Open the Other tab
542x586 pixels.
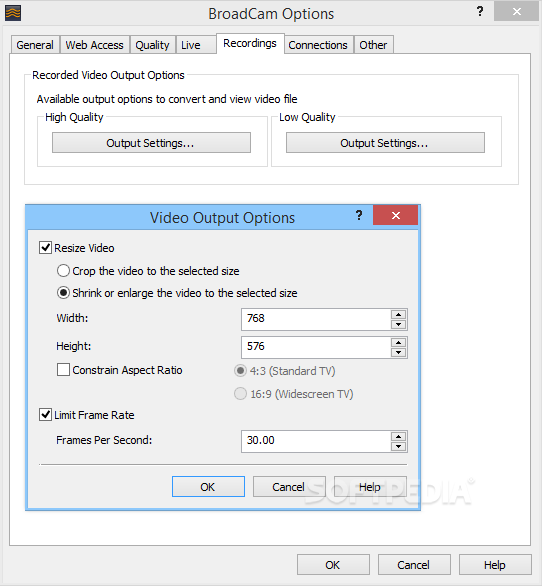click(373, 45)
